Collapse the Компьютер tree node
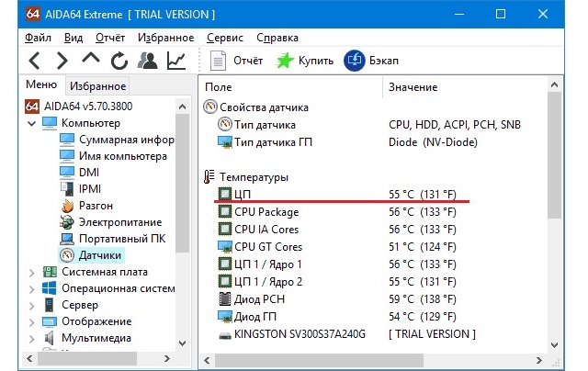 [x=32, y=123]
